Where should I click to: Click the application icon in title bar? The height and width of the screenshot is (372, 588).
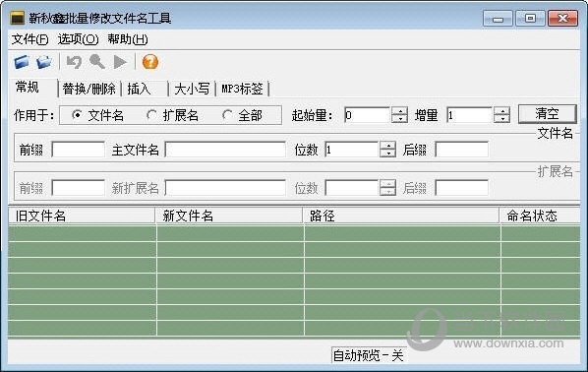tap(18, 18)
